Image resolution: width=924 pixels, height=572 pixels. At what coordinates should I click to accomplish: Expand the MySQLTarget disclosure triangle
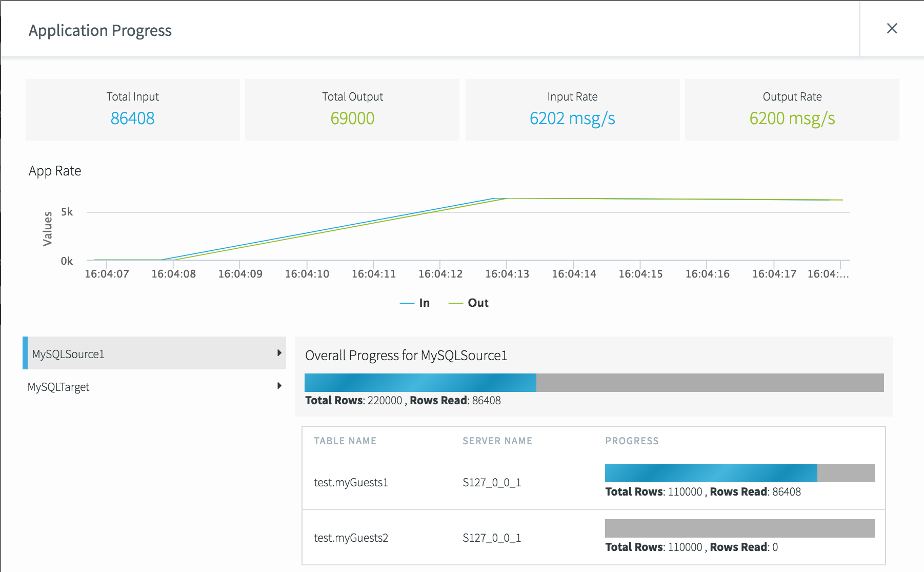coord(279,386)
